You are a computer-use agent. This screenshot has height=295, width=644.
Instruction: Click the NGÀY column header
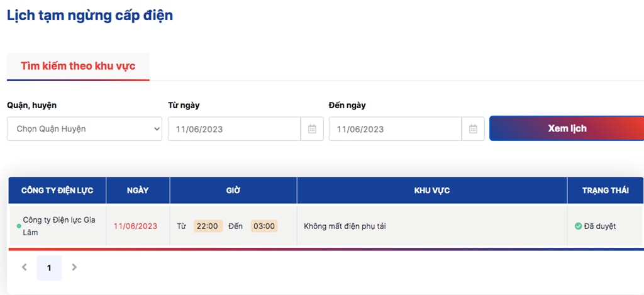coord(138,191)
